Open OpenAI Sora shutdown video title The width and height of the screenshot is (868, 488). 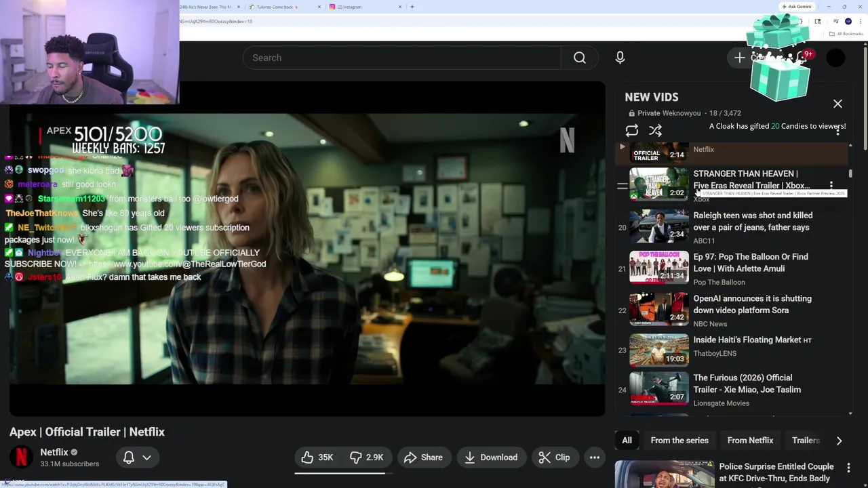[x=752, y=304]
